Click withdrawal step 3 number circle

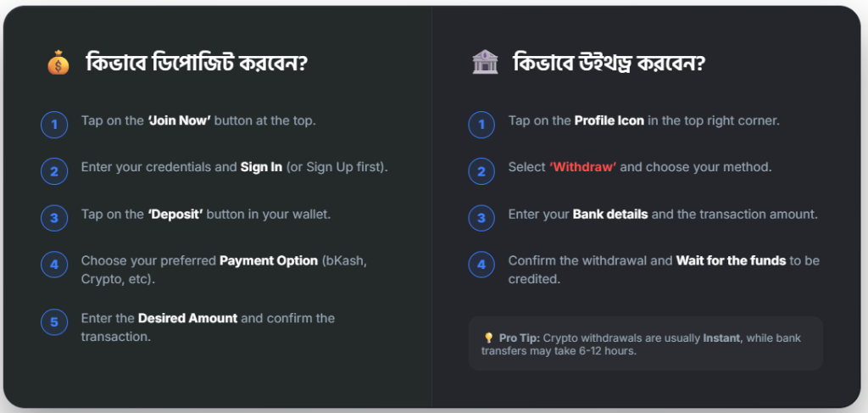(481, 218)
